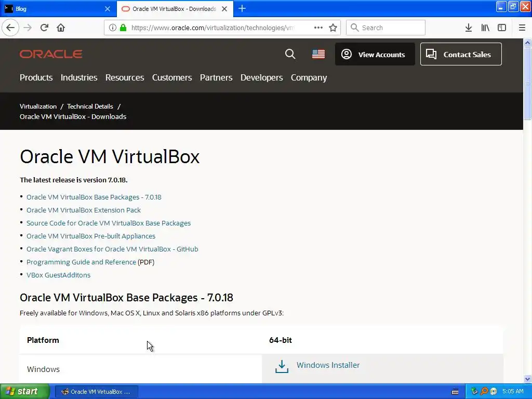Select the Oracle VM VirtualBox - Downloads tab
This screenshot has height=399, width=532.
[175, 9]
